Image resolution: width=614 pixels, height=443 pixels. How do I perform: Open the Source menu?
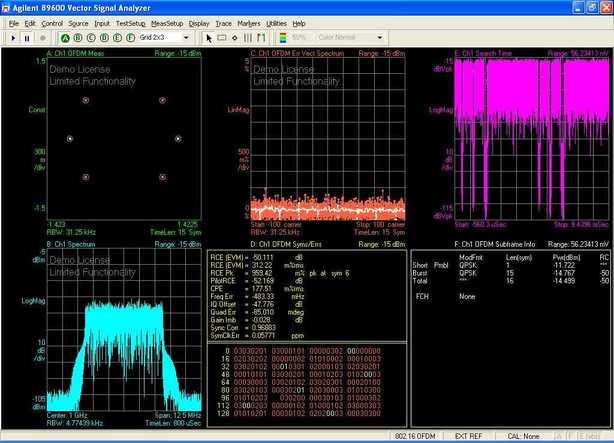[x=78, y=24]
